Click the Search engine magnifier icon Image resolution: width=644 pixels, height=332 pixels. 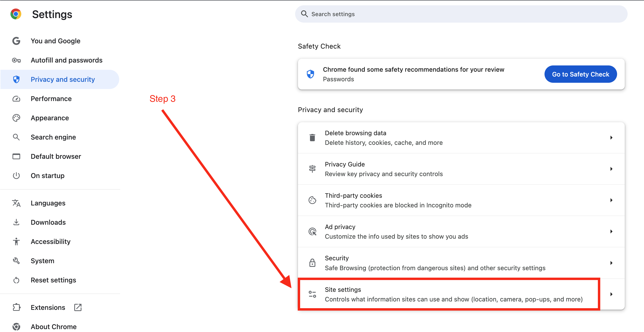(x=16, y=137)
